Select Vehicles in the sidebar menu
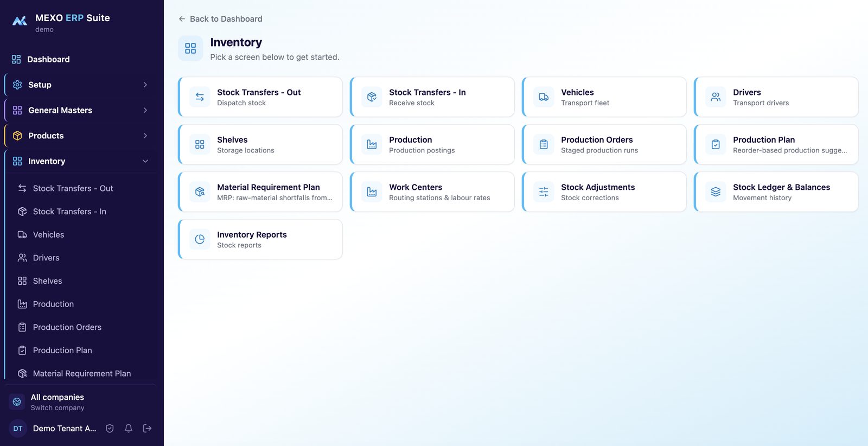Viewport: 868px width, 446px height. [x=84, y=234]
